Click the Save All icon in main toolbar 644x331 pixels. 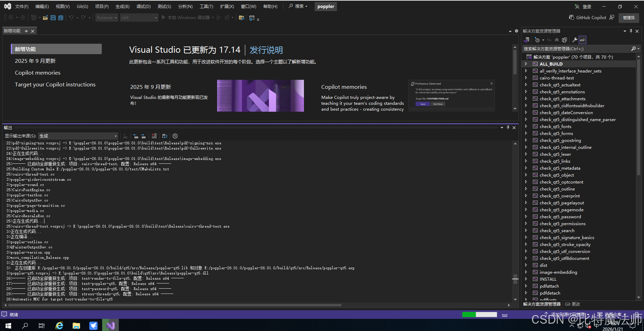(x=61, y=18)
